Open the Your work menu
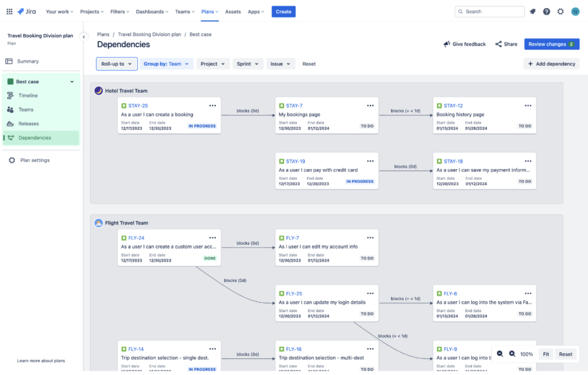Image resolution: width=588 pixels, height=375 pixels. tap(59, 12)
